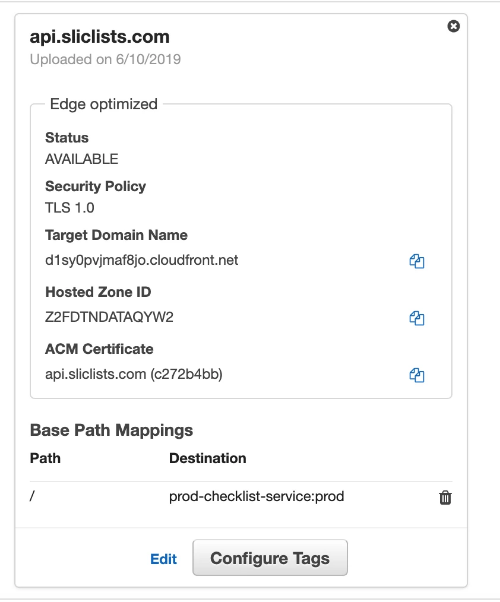The height and width of the screenshot is (602, 500).
Task: Delete the prod-checklist-service:prod mapping
Action: pyautogui.click(x=445, y=497)
